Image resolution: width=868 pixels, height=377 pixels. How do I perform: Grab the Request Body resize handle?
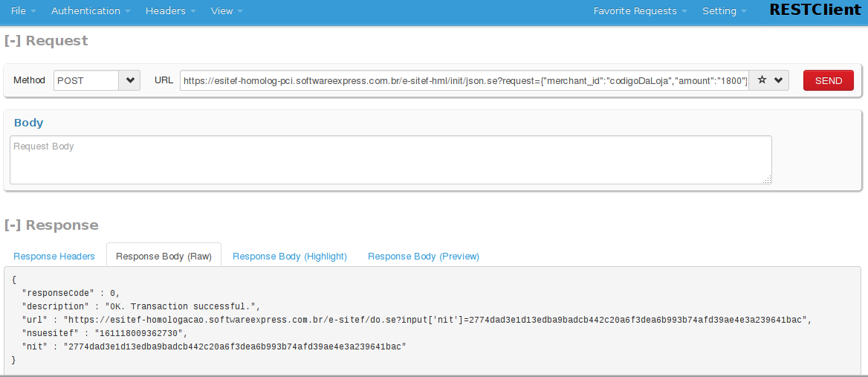coord(767,179)
